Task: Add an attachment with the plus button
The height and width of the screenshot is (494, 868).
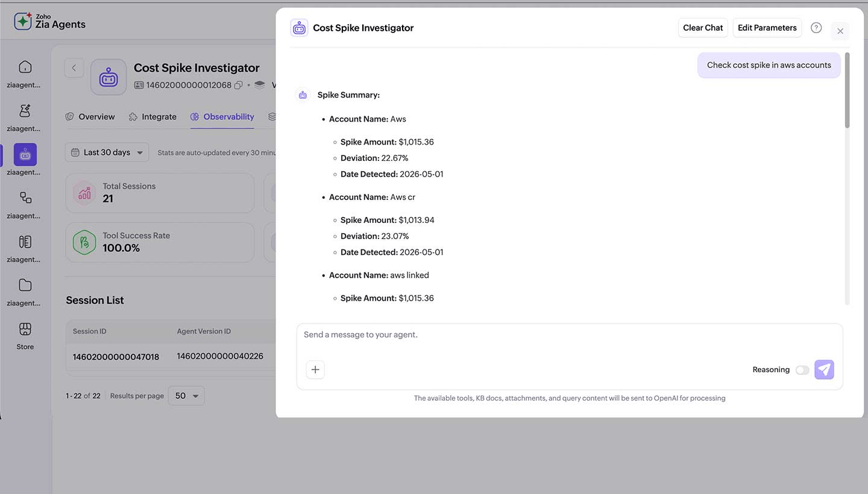Action: (x=315, y=369)
